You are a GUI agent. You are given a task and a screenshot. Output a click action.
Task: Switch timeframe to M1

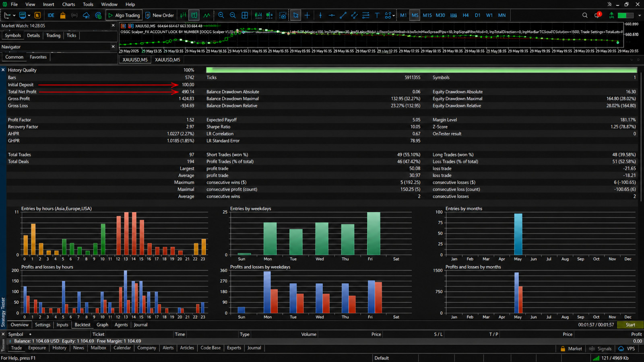click(403, 15)
